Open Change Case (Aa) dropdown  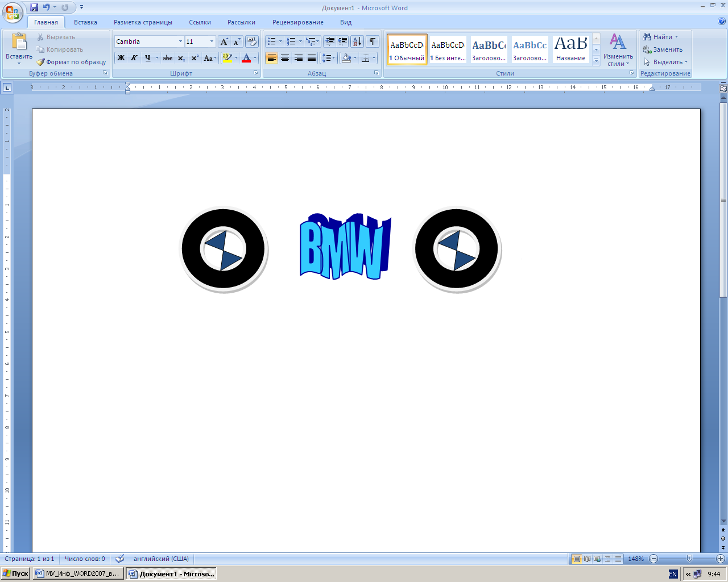[x=210, y=58]
